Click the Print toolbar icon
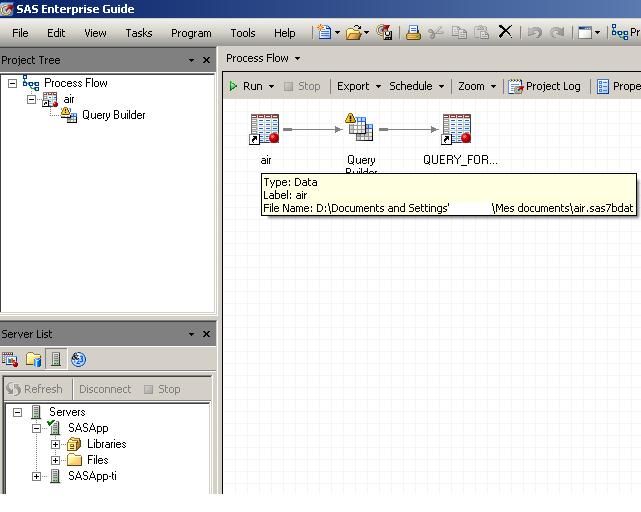Image resolution: width=641 pixels, height=512 pixels. point(413,32)
